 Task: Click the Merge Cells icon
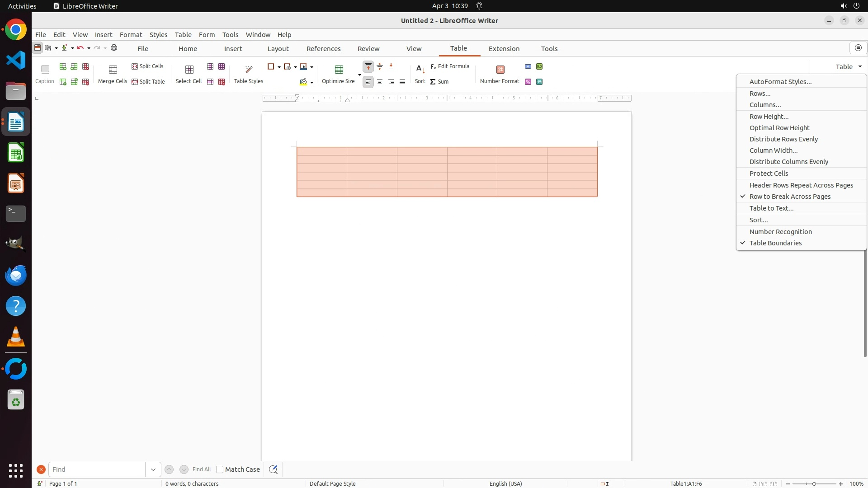pos(113,70)
